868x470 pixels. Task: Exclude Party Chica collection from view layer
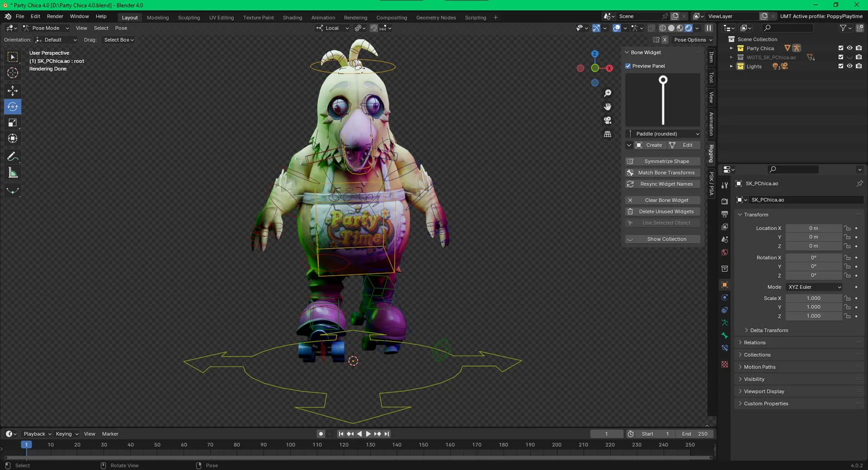841,48
